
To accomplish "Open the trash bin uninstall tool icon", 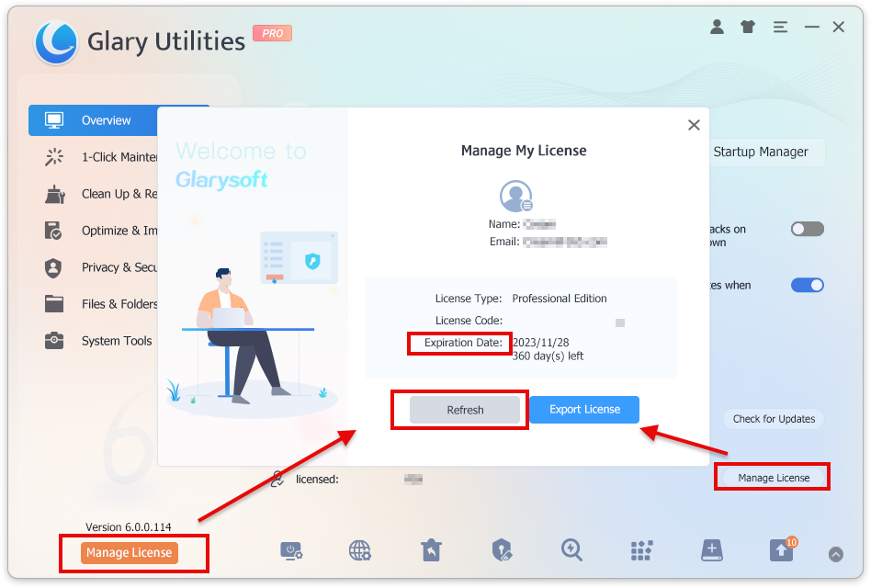I will [x=431, y=550].
